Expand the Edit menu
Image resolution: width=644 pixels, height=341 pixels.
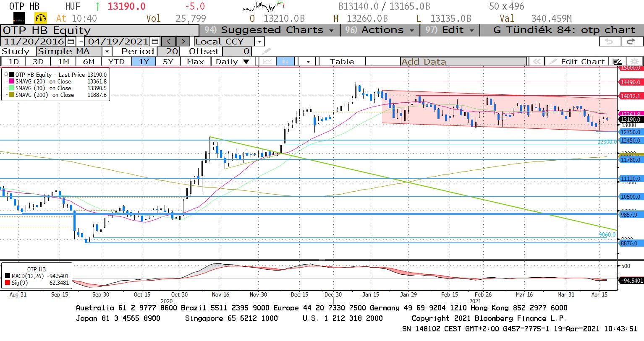tap(450, 30)
